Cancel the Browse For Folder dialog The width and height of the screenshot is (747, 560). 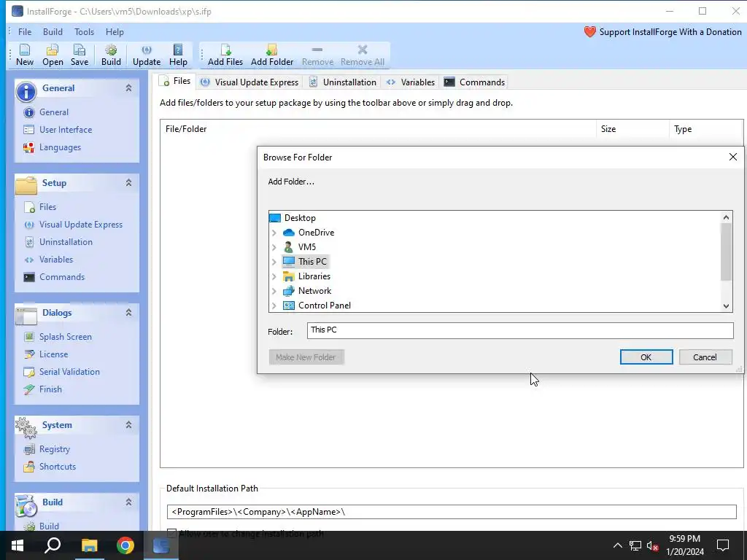coord(705,357)
